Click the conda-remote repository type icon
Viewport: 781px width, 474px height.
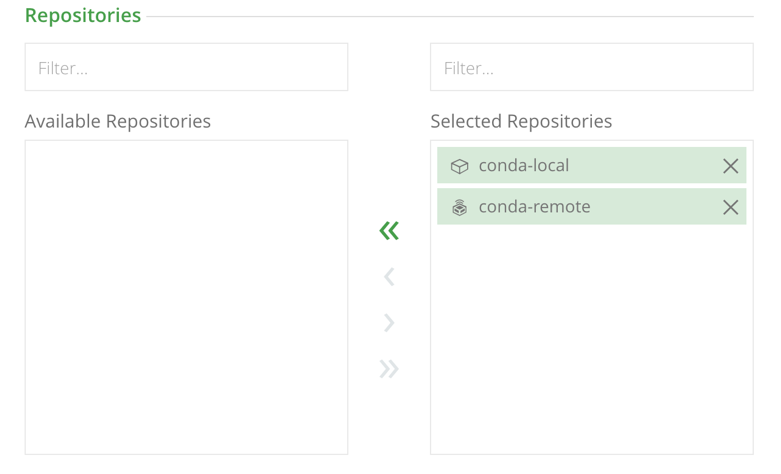tap(459, 207)
